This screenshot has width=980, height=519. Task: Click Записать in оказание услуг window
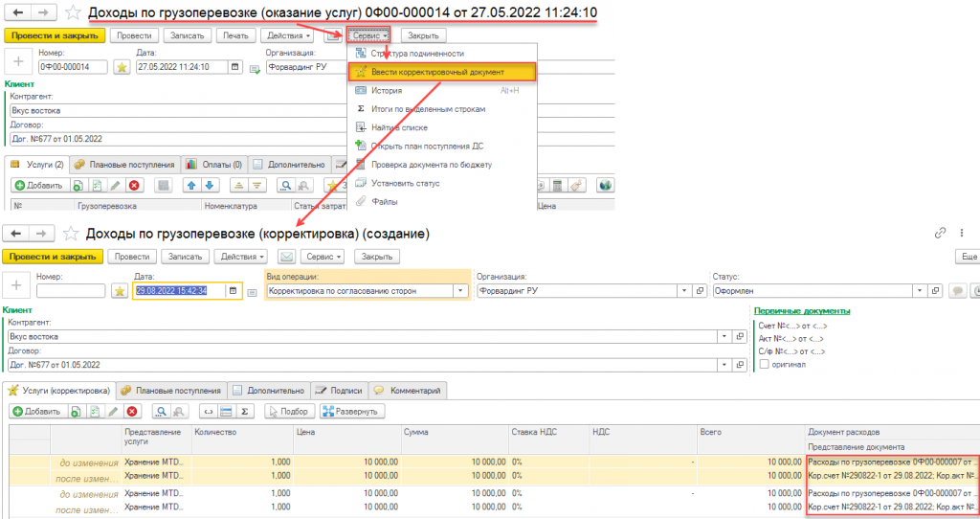188,35
